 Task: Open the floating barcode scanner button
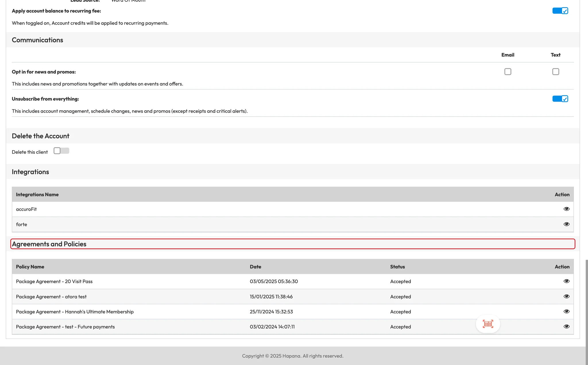(x=488, y=324)
